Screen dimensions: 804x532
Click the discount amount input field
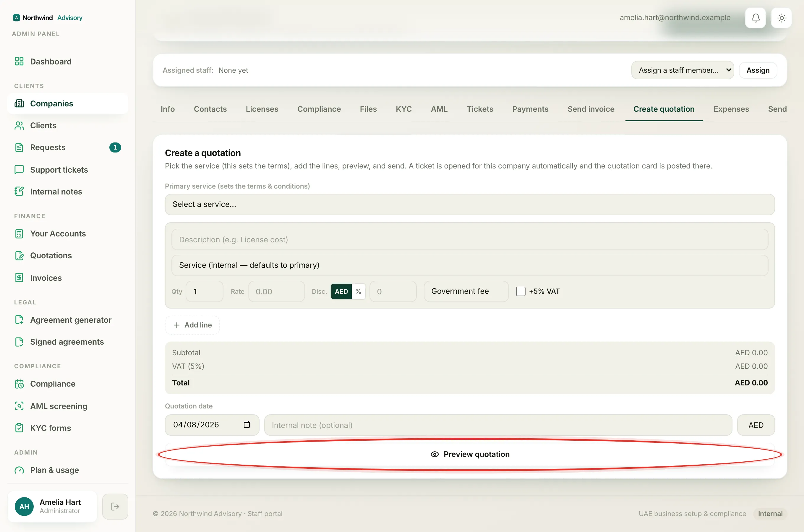point(393,291)
